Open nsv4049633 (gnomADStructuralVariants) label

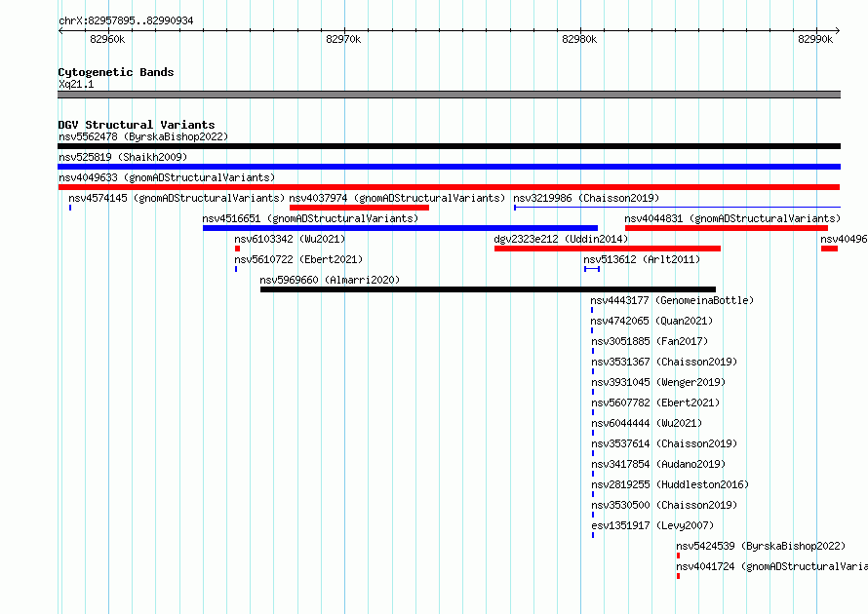(x=167, y=177)
